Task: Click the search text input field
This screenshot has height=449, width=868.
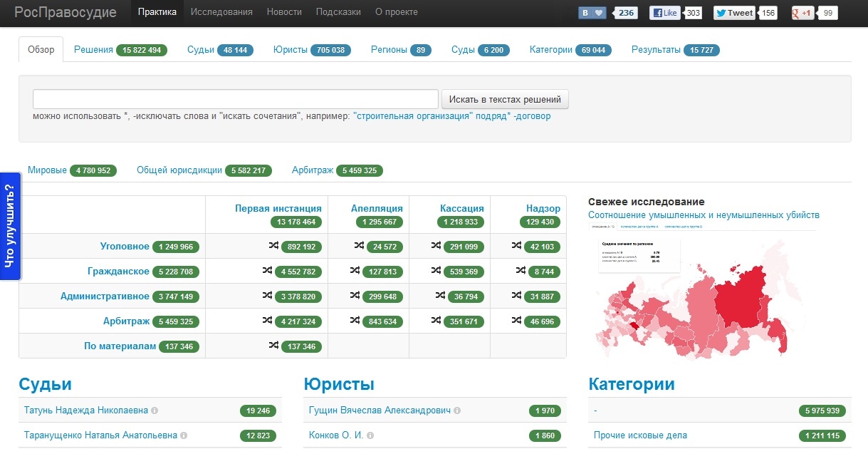Action: [x=235, y=99]
